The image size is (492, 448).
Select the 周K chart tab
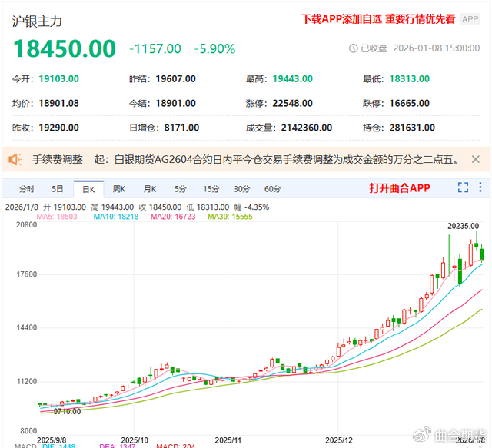click(x=119, y=189)
